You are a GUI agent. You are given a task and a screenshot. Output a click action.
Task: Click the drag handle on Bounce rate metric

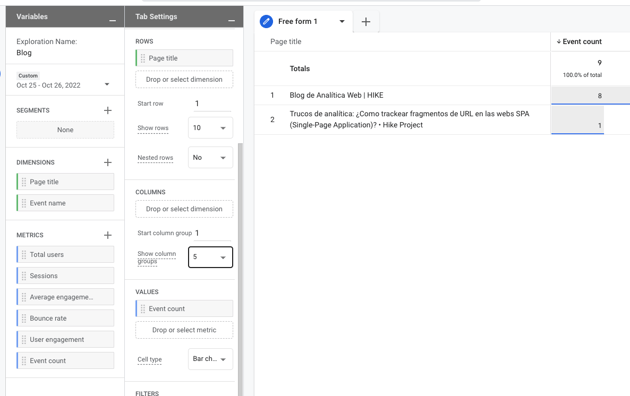(x=24, y=318)
